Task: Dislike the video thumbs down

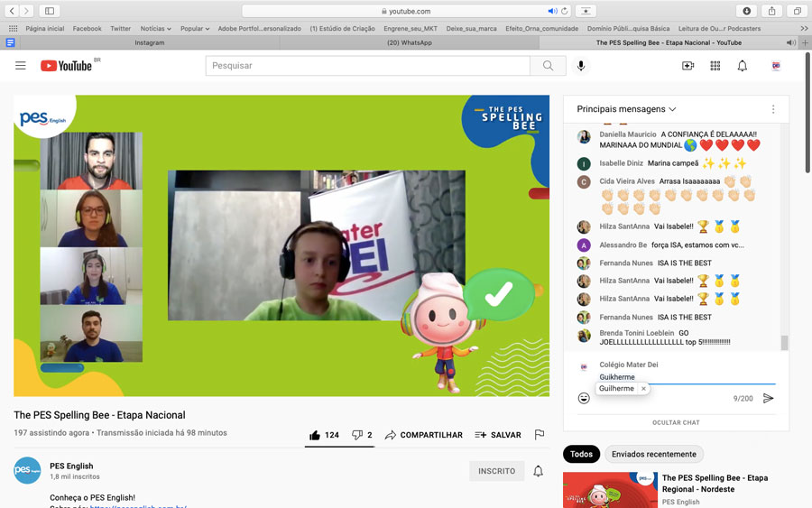Action: click(362, 435)
